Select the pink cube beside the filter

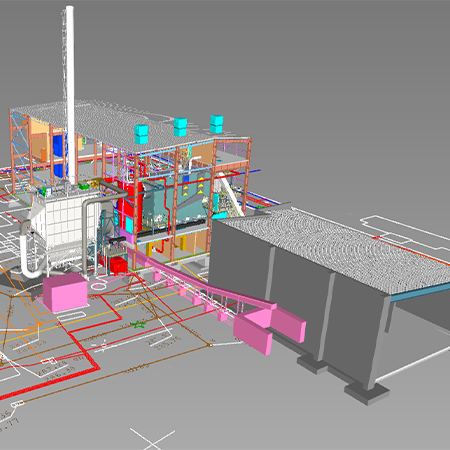click(x=65, y=292)
